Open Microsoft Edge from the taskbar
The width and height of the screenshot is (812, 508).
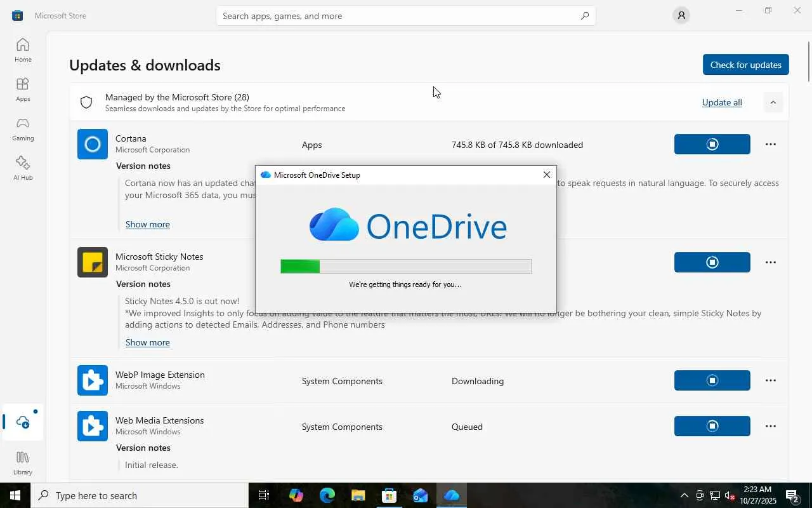(327, 495)
